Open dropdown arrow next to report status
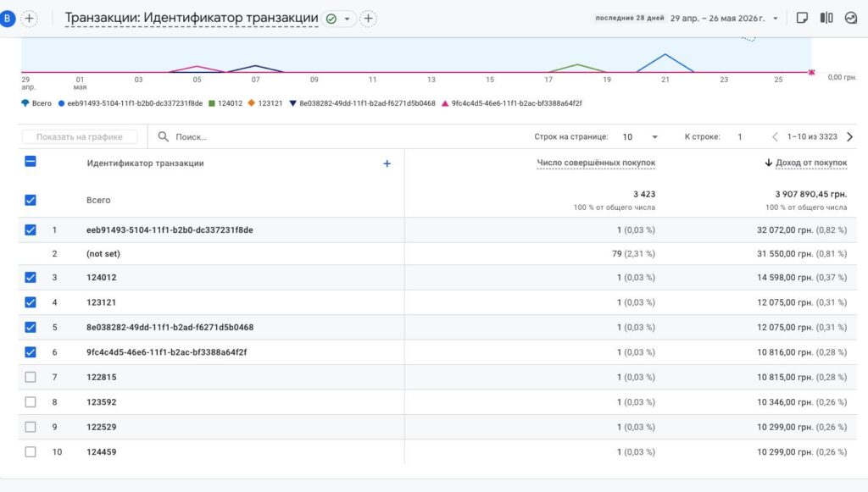The height and width of the screenshot is (492, 868). tap(347, 19)
